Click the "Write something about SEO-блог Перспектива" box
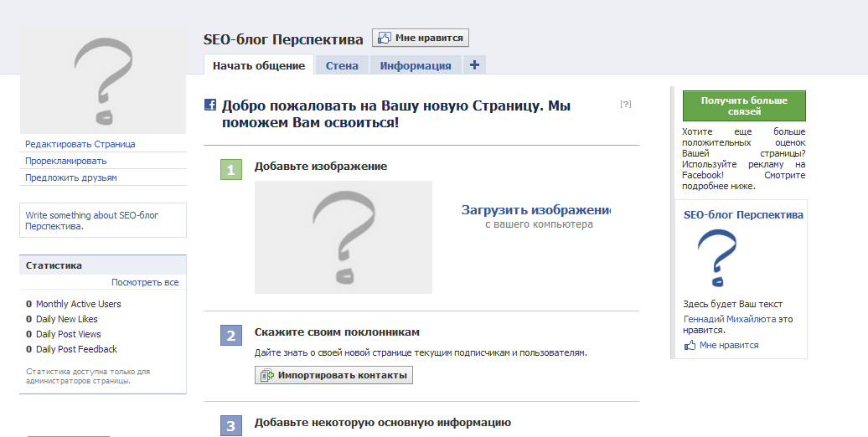Viewport: 868px width, 437px height. [x=103, y=220]
